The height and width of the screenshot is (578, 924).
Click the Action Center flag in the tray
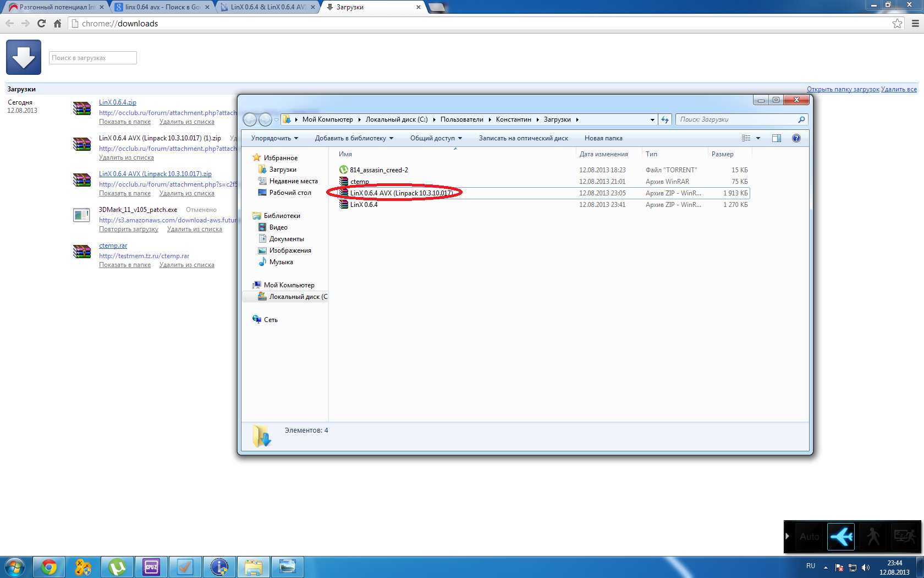(839, 568)
